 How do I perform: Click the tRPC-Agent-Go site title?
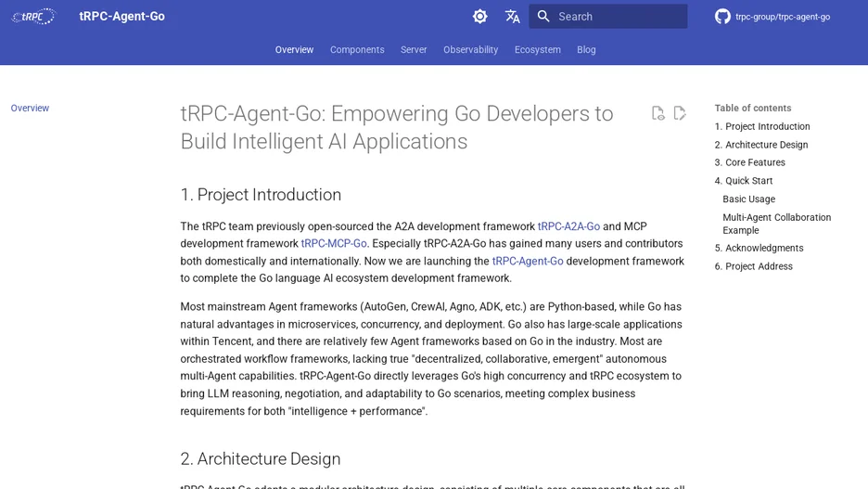pos(121,16)
